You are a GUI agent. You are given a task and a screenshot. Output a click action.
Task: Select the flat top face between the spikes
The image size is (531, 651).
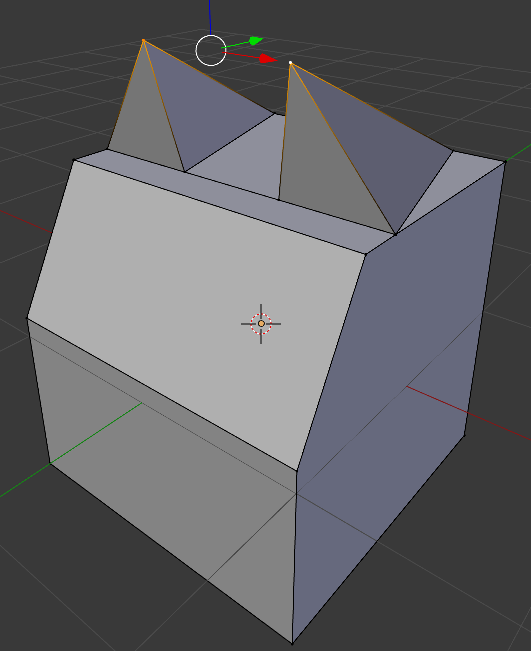[x=249, y=160]
